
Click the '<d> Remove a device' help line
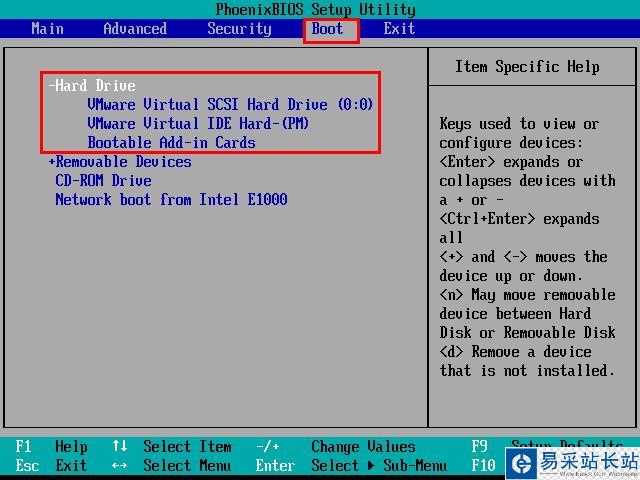[515, 351]
